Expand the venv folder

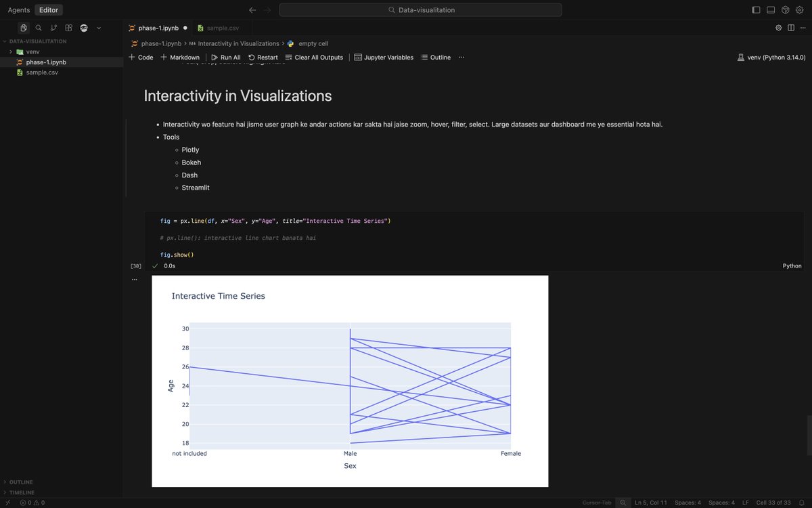[x=62, y=51]
